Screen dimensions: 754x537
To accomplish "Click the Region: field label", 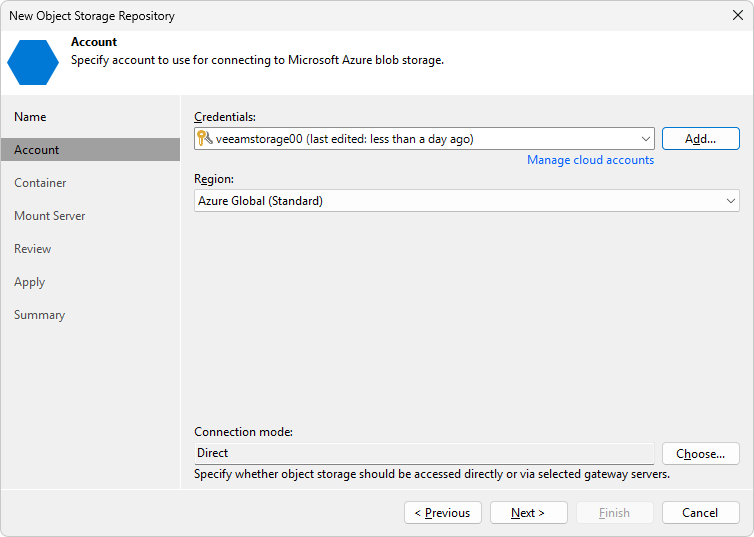I will 214,179.
